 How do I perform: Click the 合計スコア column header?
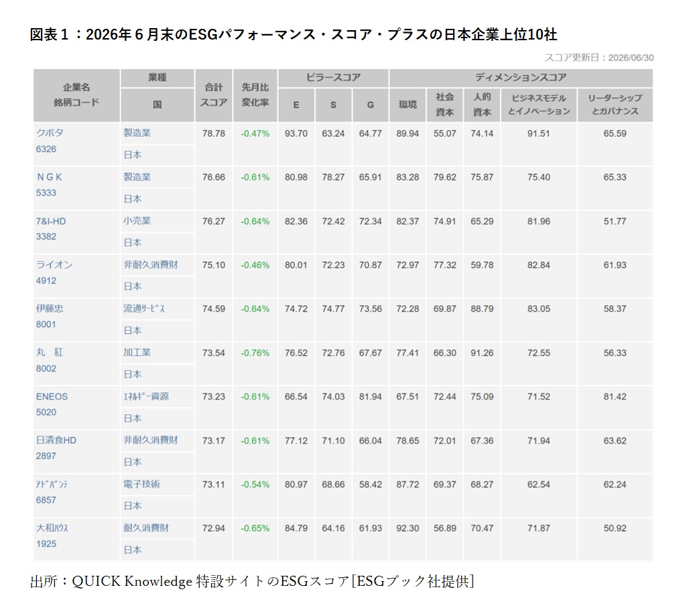pyautogui.click(x=214, y=95)
